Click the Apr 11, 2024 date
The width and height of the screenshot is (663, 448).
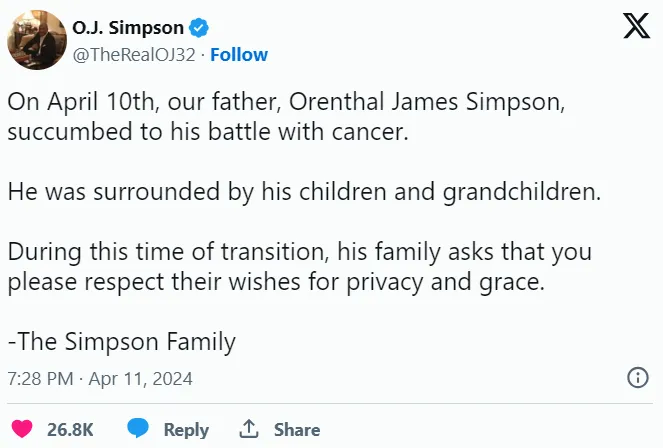click(141, 379)
